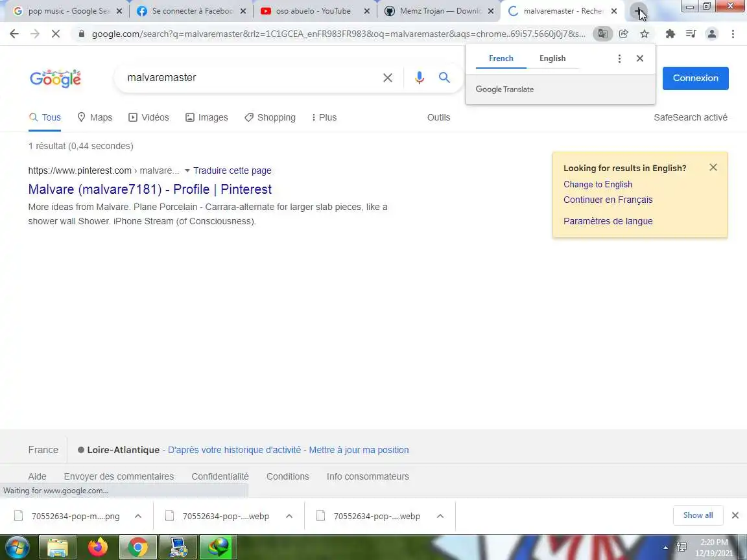Image resolution: width=747 pixels, height=560 pixels.
Task: Launch Firefox from taskbar
Action: pos(98,547)
